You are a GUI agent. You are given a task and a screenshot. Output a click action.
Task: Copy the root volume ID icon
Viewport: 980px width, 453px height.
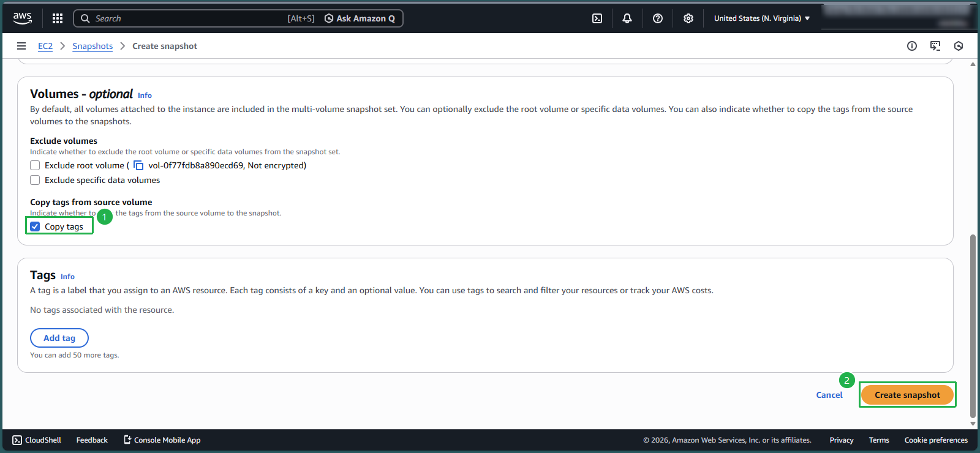click(138, 165)
